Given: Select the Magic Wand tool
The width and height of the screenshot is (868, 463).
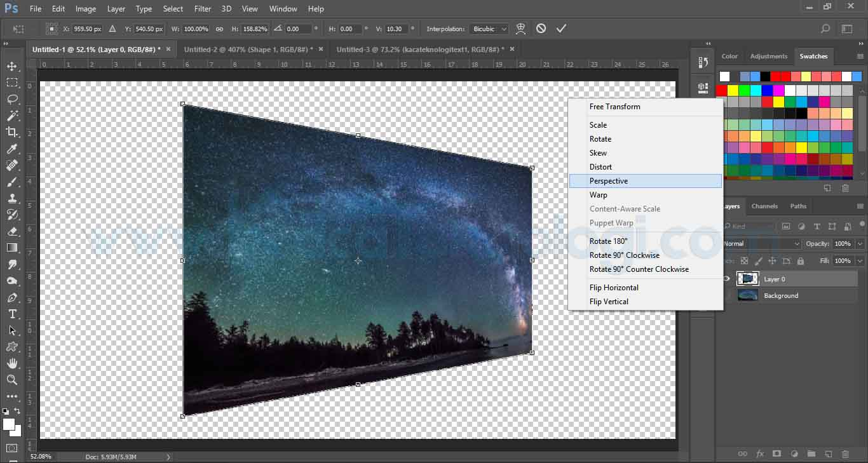Looking at the screenshot, I should 12,116.
